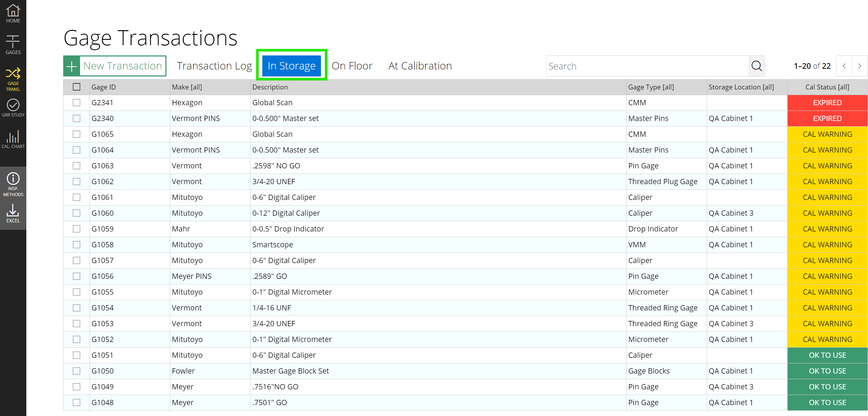Open the Cal Status [all] filter

point(827,87)
